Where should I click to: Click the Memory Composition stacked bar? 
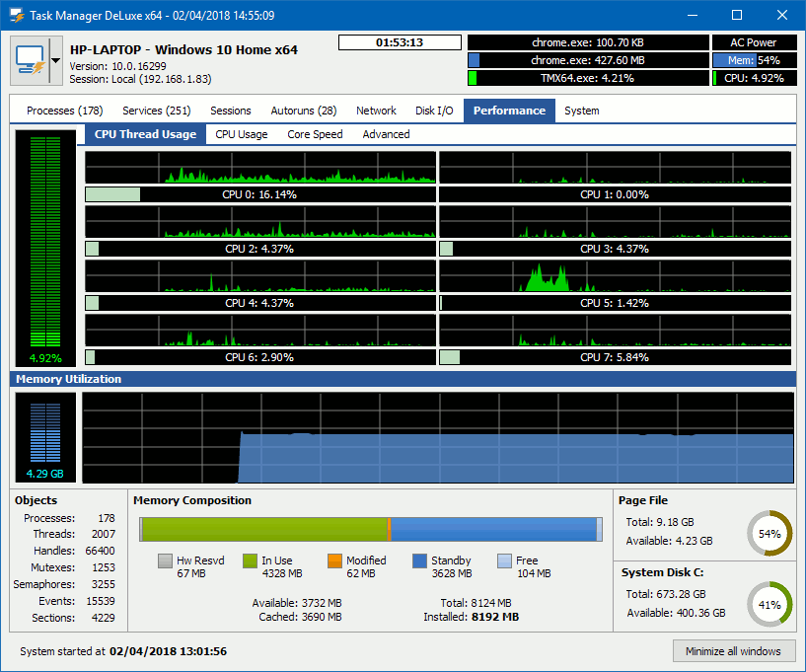(x=370, y=529)
